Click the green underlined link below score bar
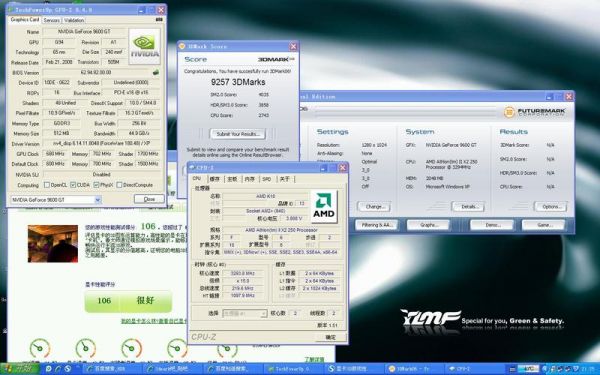 point(154,321)
